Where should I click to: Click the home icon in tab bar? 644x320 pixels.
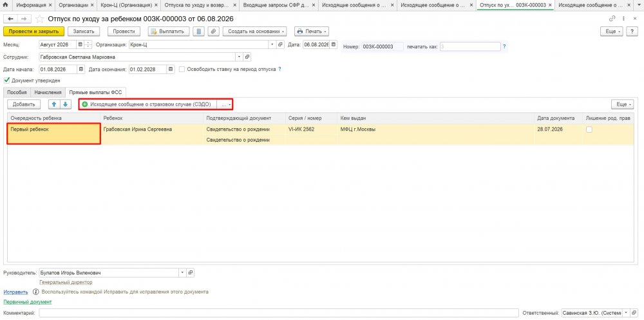(x=5, y=5)
